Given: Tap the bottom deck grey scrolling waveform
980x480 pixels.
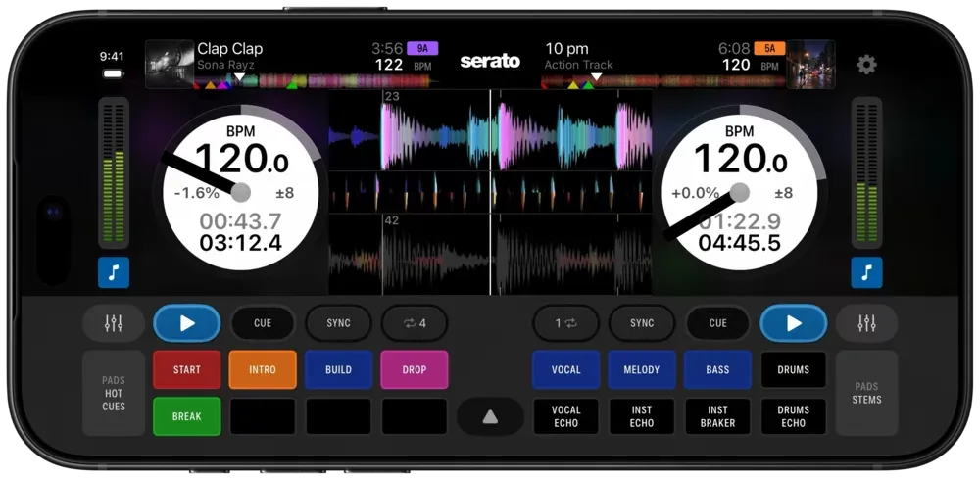Looking at the screenshot, I should pyautogui.click(x=491, y=255).
